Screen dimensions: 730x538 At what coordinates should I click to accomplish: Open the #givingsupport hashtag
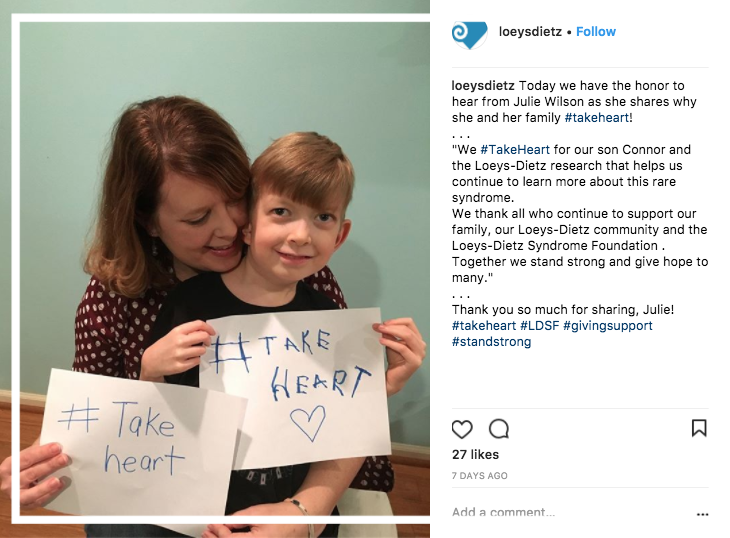pyautogui.click(x=608, y=325)
